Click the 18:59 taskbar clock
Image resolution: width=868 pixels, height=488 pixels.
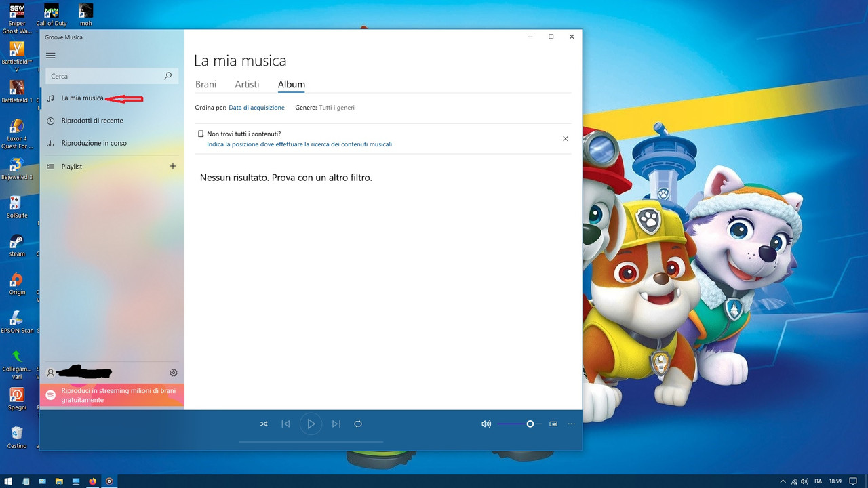837,481
